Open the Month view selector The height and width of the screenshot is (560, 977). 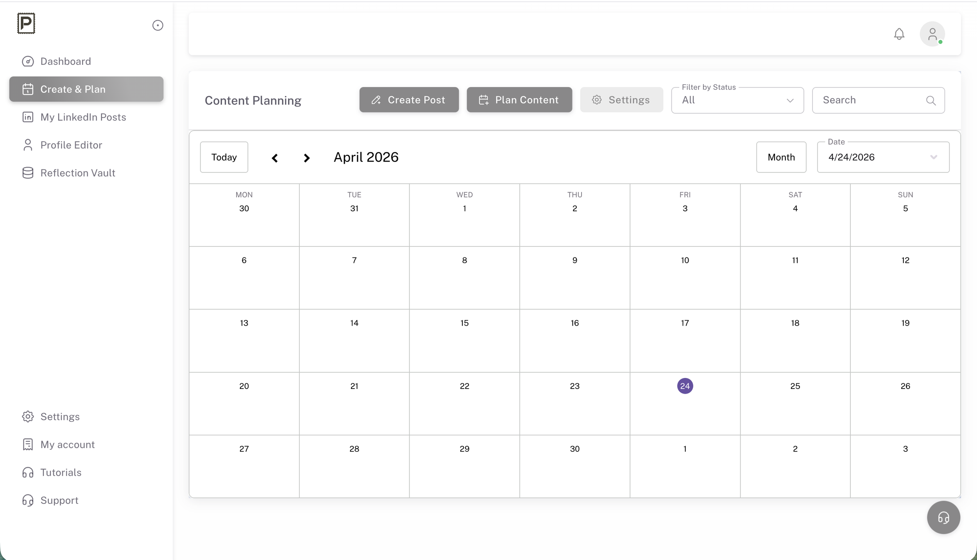pyautogui.click(x=781, y=157)
